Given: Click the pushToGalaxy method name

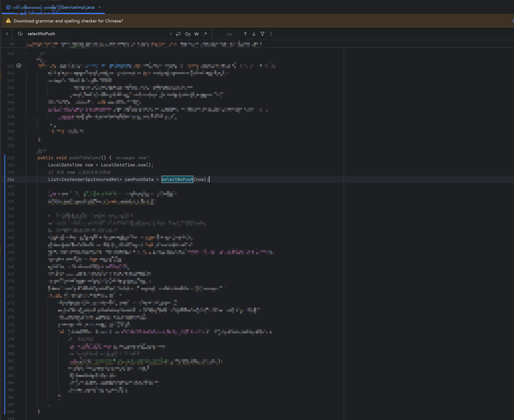Looking at the screenshot, I should (85, 158).
